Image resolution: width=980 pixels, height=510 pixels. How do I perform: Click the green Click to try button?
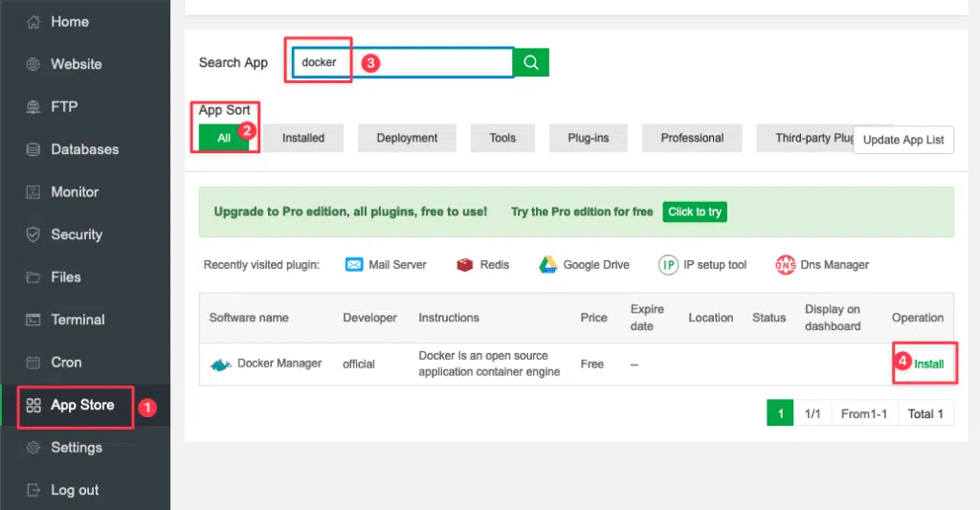[x=695, y=211]
